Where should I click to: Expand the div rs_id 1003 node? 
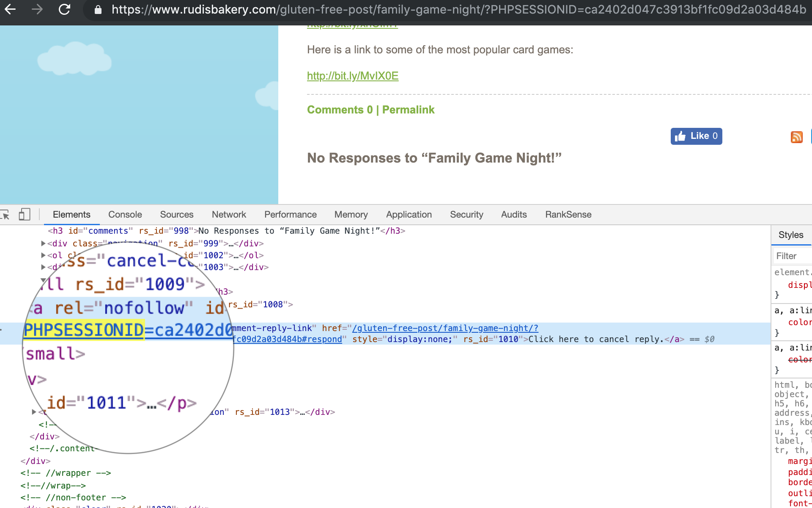(x=43, y=267)
